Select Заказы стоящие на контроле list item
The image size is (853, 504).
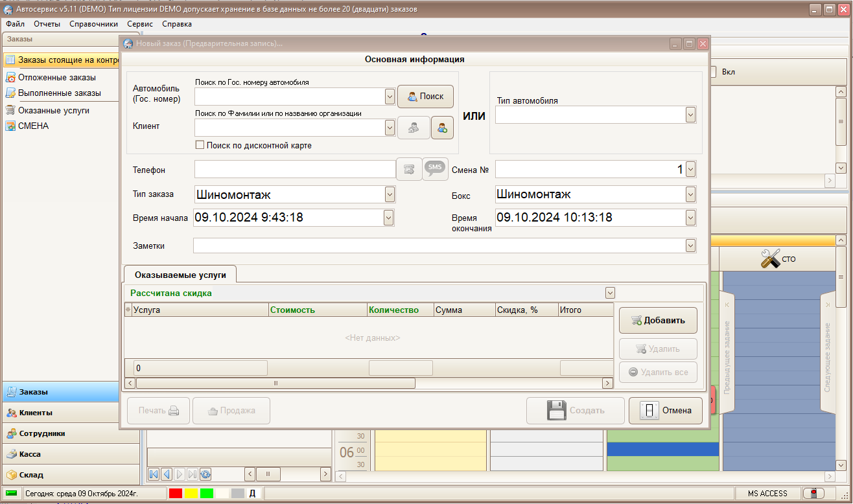point(62,60)
